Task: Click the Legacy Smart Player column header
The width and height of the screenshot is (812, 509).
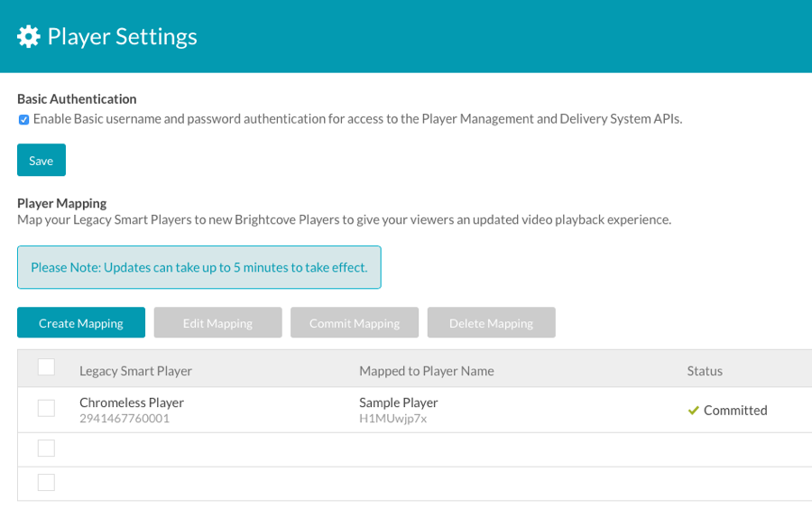Action: pyautogui.click(x=135, y=371)
